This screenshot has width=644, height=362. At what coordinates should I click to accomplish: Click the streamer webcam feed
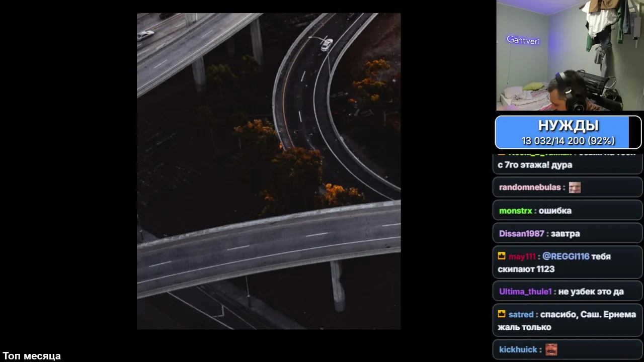click(x=570, y=55)
